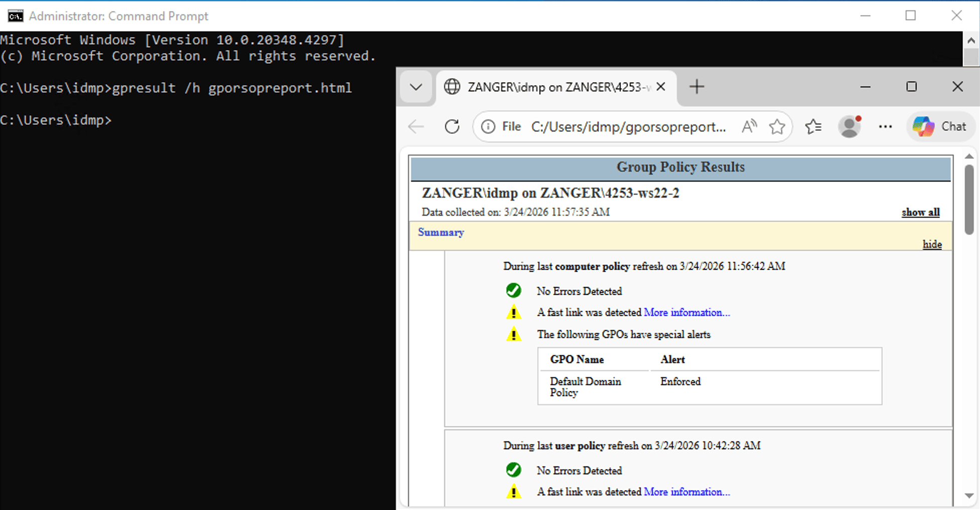Open the browser profile avatar

point(850,126)
